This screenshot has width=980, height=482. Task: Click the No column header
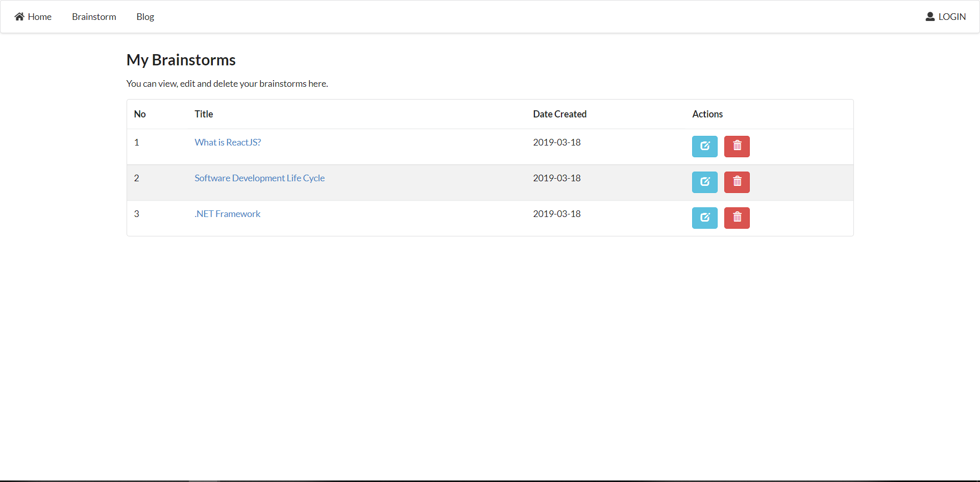point(140,114)
